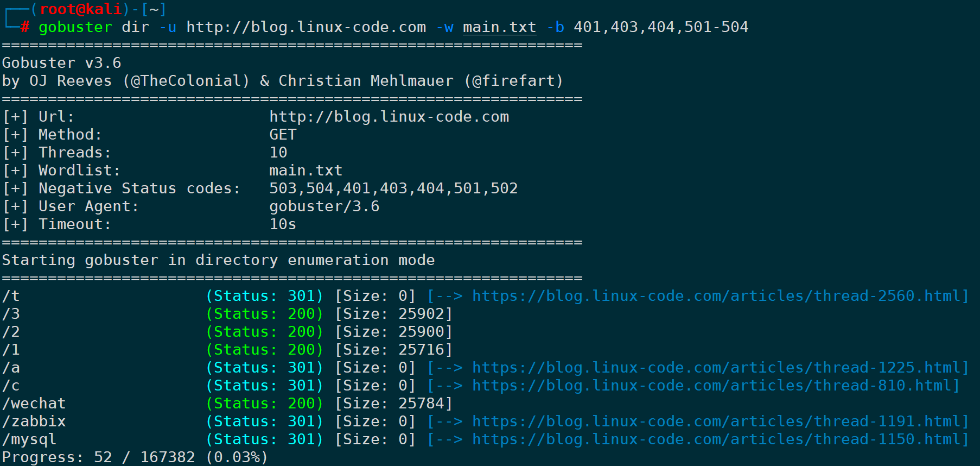Click Status 200 on the /wechat row
This screenshot has width=980, height=466.
265,404
